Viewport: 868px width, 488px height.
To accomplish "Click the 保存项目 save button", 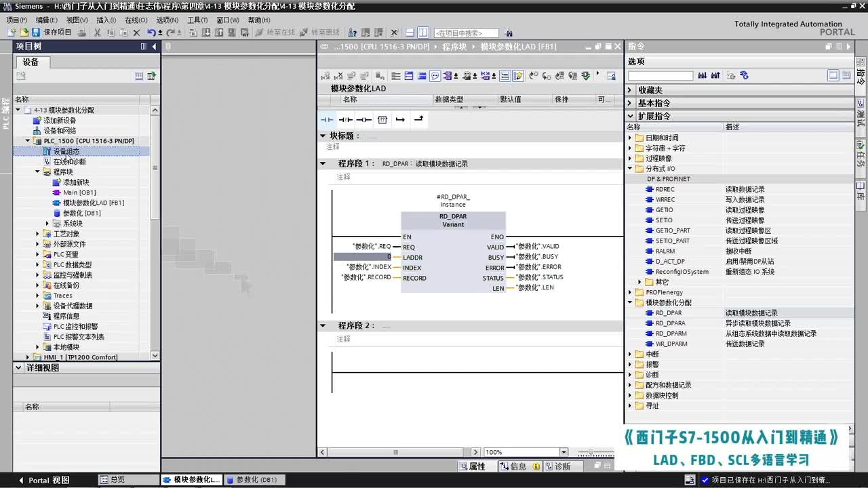I will click(52, 33).
